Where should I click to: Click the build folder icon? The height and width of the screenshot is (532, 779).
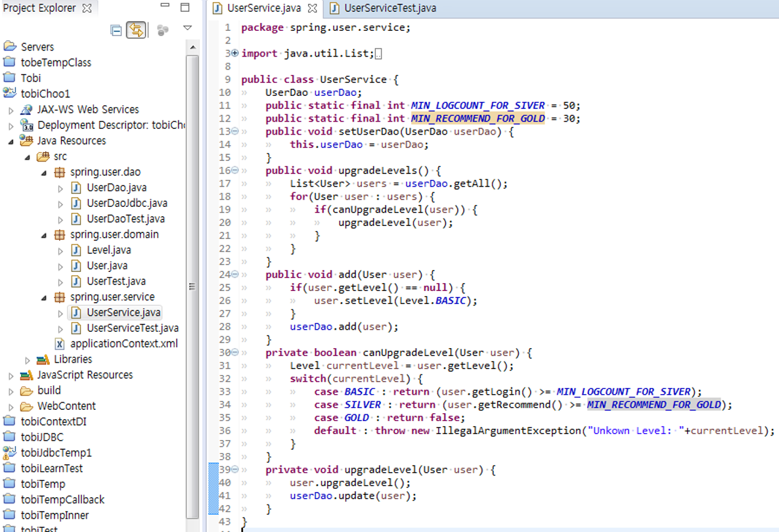[x=26, y=391]
